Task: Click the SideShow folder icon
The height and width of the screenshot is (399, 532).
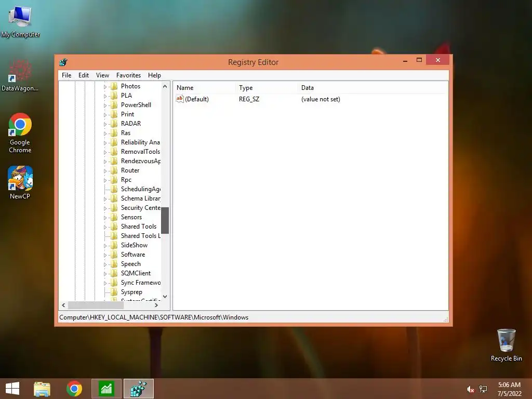Action: (114, 245)
